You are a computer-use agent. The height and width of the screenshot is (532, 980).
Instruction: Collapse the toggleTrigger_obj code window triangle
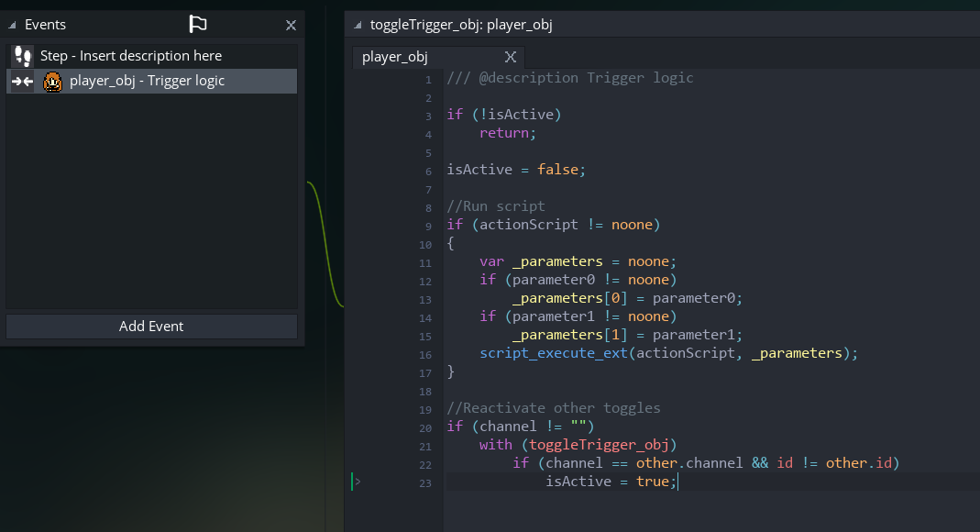coord(358,25)
